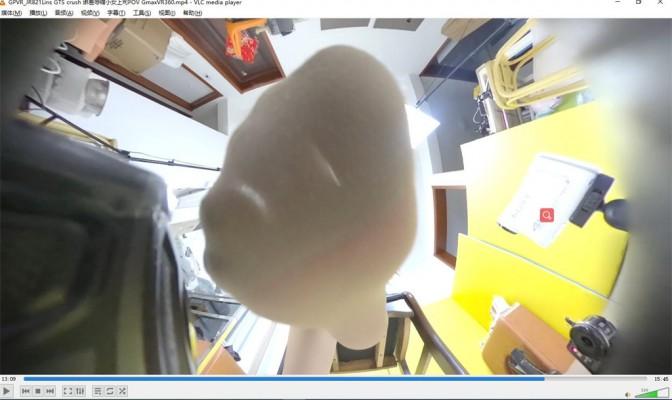Show the playlist panel

[98, 391]
